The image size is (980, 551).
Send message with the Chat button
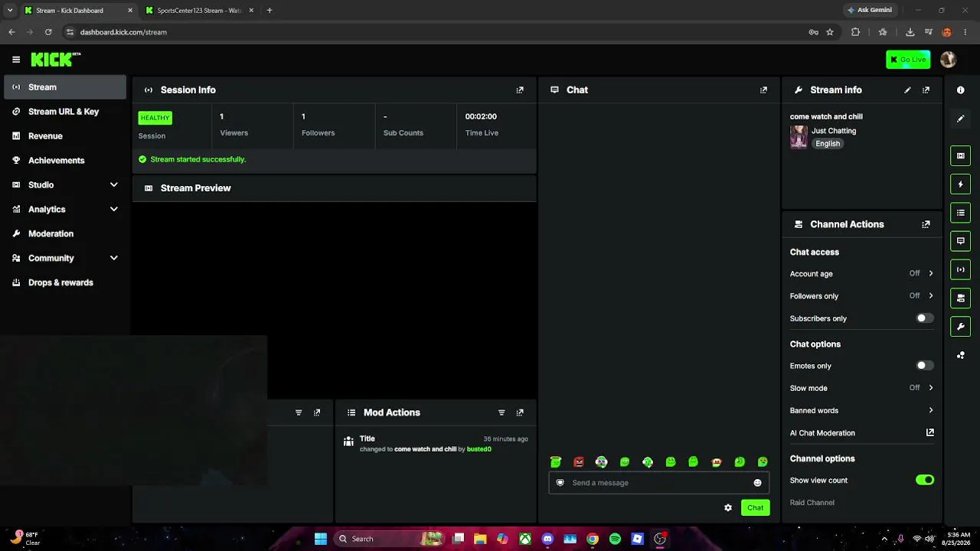pos(755,507)
